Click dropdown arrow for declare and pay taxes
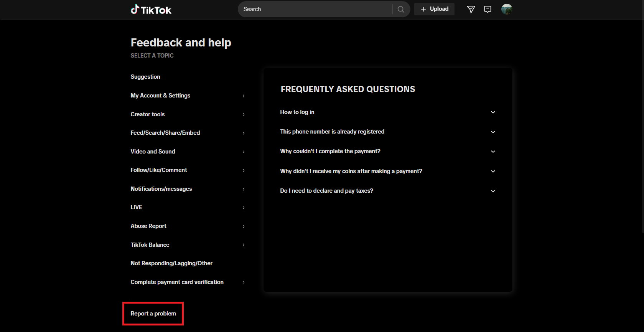Image resolution: width=644 pixels, height=332 pixels. point(493,191)
